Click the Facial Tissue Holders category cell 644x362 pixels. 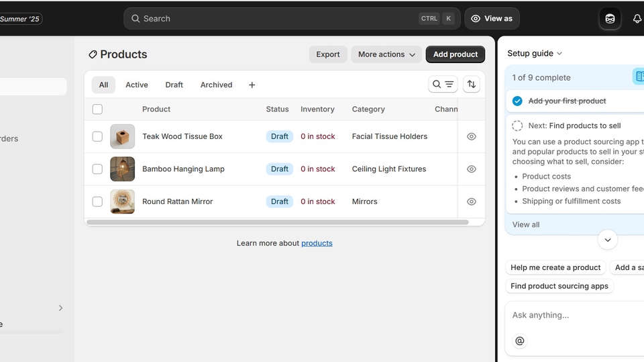click(x=389, y=136)
